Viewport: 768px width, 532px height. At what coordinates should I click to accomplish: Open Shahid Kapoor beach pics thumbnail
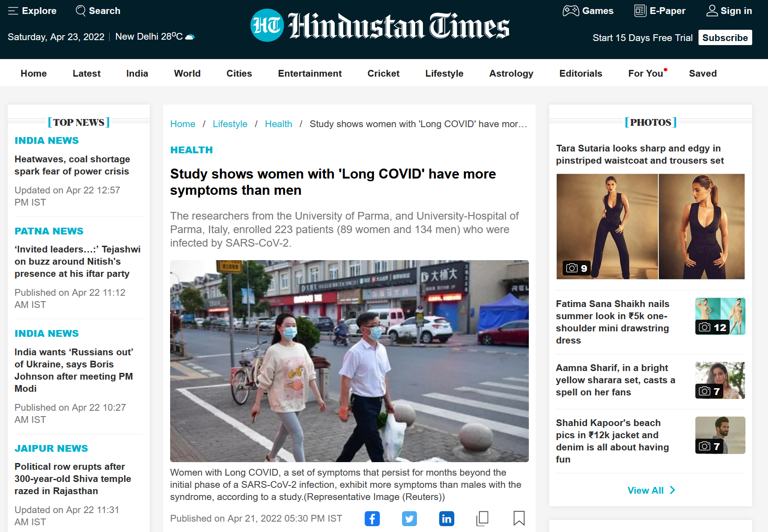coord(720,435)
